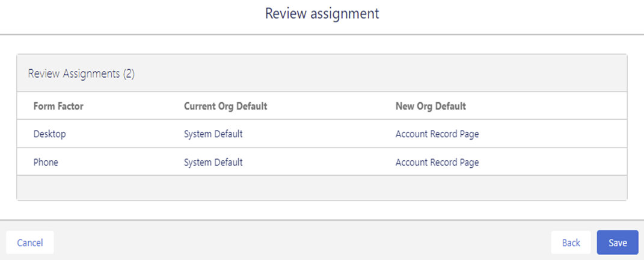The height and width of the screenshot is (260, 644).
Task: Click Account Record Page in Phone row
Action: [437, 162]
